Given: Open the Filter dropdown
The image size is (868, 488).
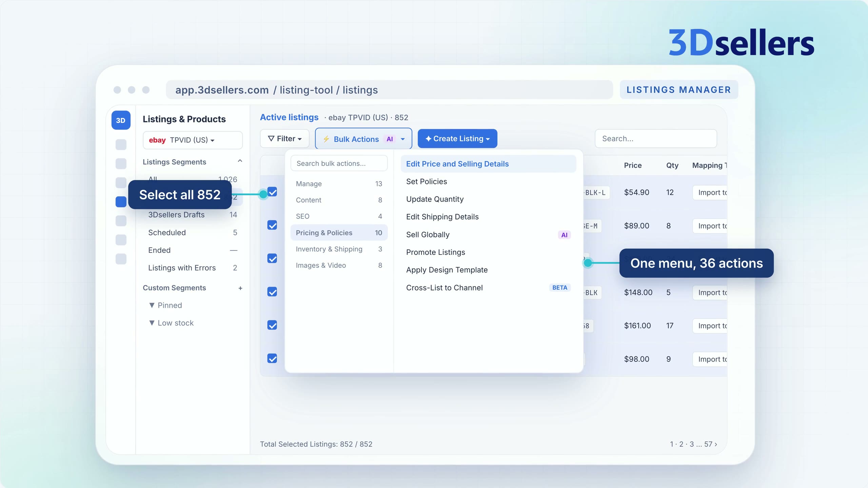Looking at the screenshot, I should coord(284,139).
